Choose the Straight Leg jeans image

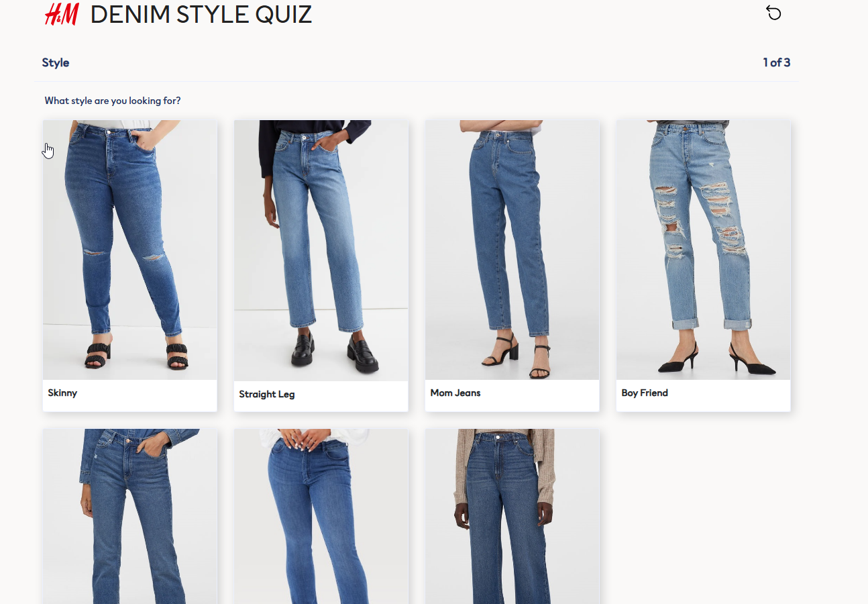click(321, 250)
